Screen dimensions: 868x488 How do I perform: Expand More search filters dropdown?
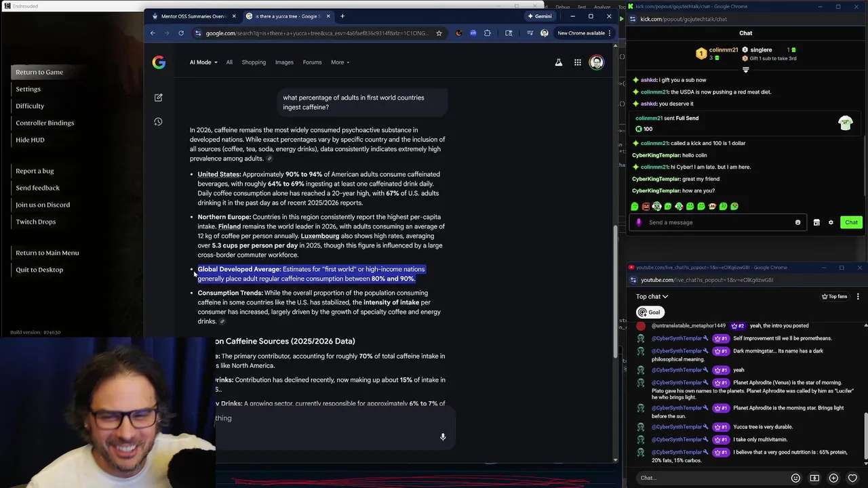[340, 62]
